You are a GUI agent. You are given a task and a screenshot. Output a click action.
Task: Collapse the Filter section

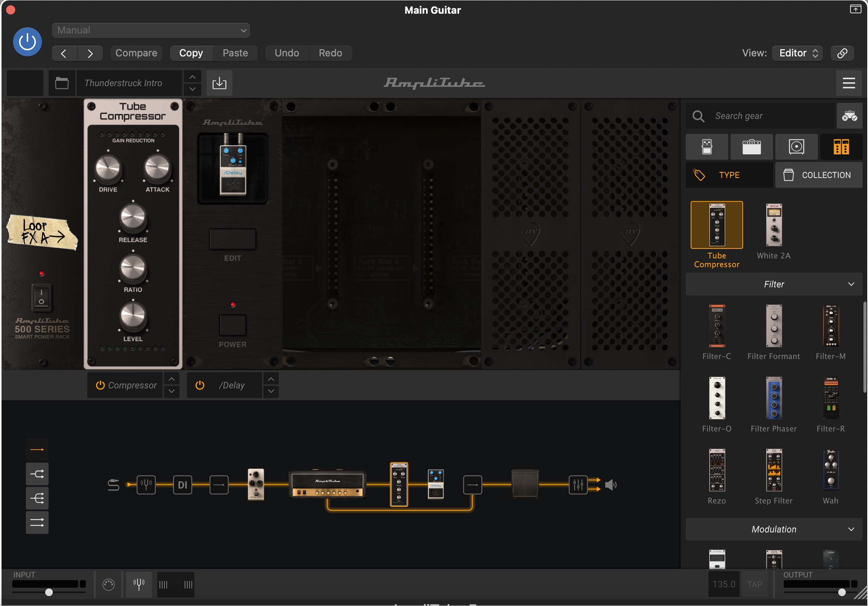[x=774, y=284]
